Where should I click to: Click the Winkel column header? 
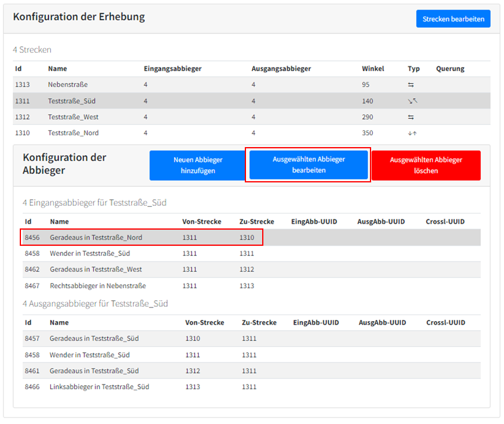pos(373,69)
